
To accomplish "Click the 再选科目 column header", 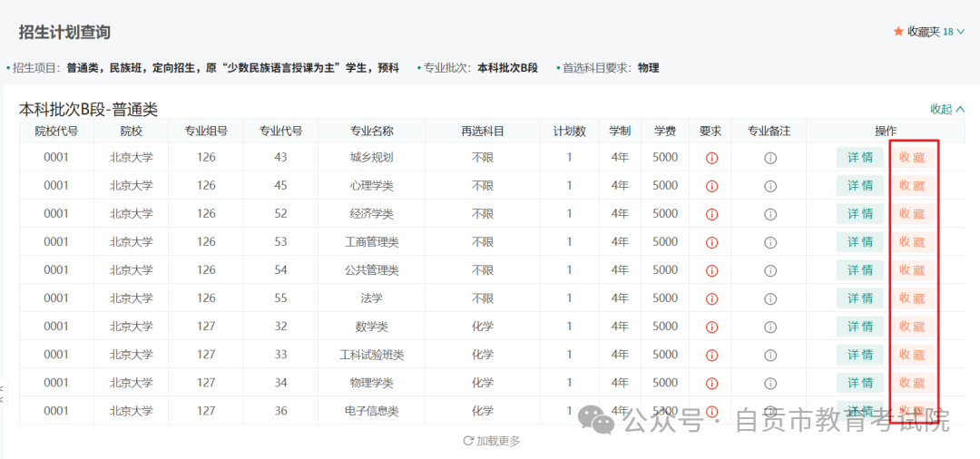I will click(x=483, y=132).
